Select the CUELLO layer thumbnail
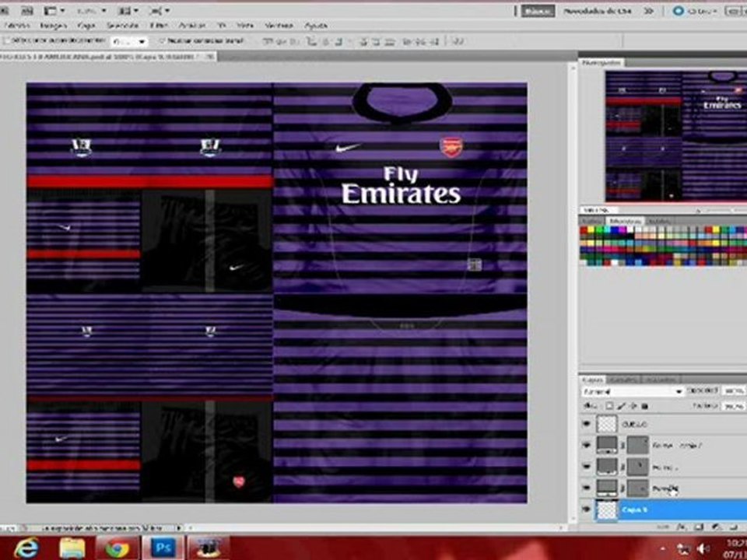 [x=607, y=423]
